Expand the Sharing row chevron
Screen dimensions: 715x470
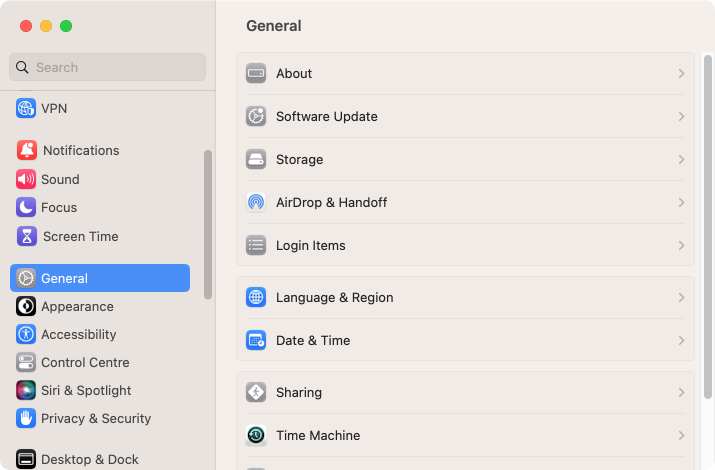(x=681, y=393)
